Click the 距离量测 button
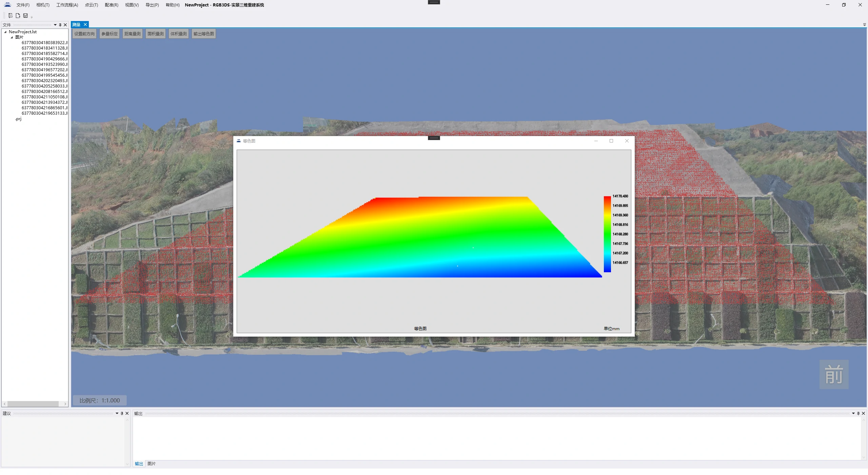The image size is (868, 475). click(x=132, y=34)
